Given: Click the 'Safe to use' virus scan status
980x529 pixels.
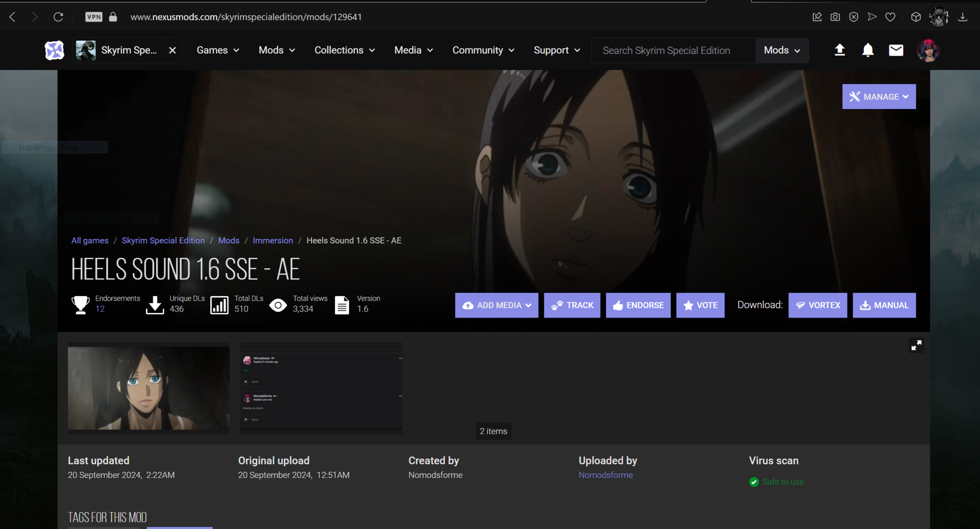Looking at the screenshot, I should click(x=776, y=482).
